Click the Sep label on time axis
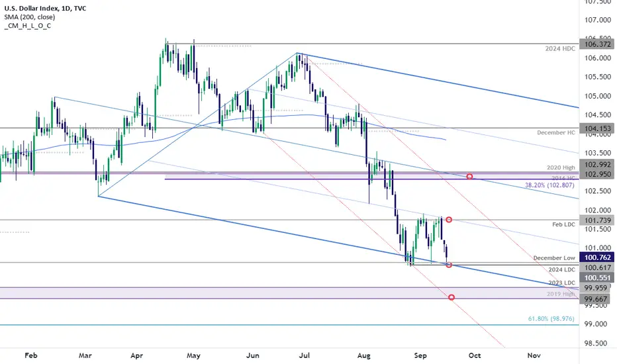617x364 pixels. [420, 355]
